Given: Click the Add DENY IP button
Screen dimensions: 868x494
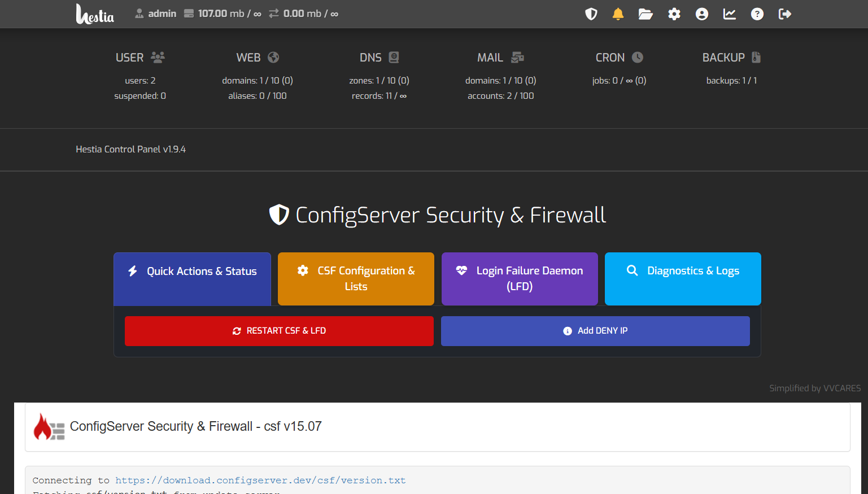Looking at the screenshot, I should pos(595,331).
